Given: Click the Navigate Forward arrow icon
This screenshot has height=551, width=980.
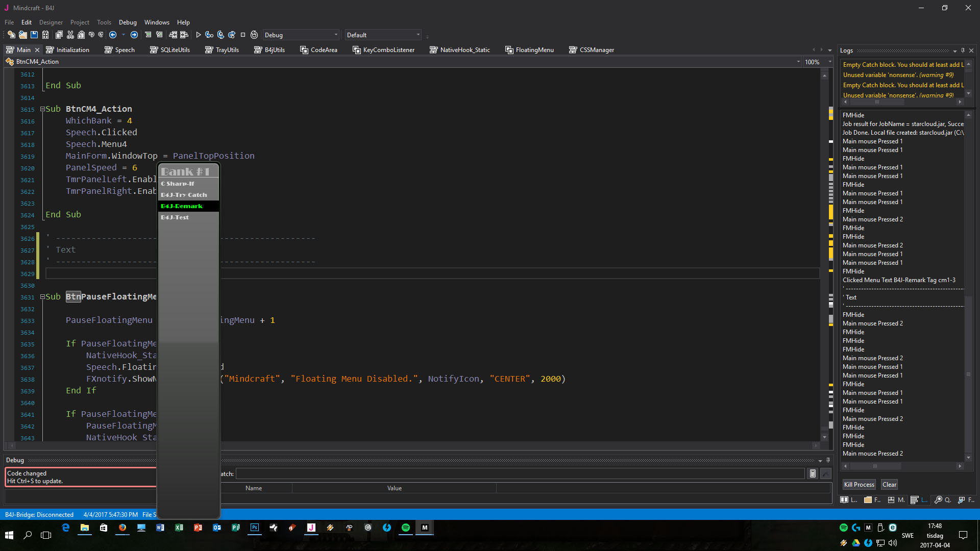Looking at the screenshot, I should (x=134, y=35).
